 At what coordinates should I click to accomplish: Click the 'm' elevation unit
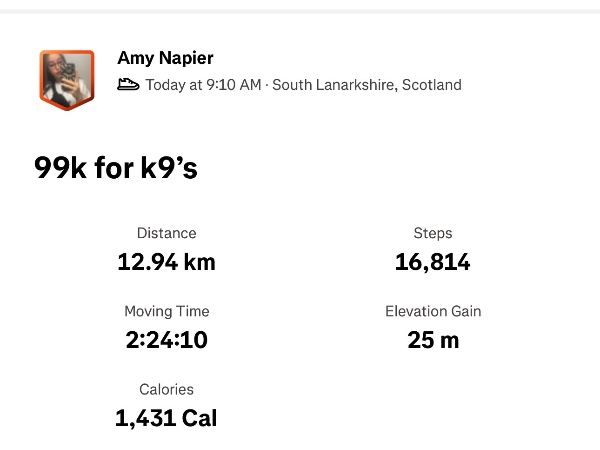[449, 340]
